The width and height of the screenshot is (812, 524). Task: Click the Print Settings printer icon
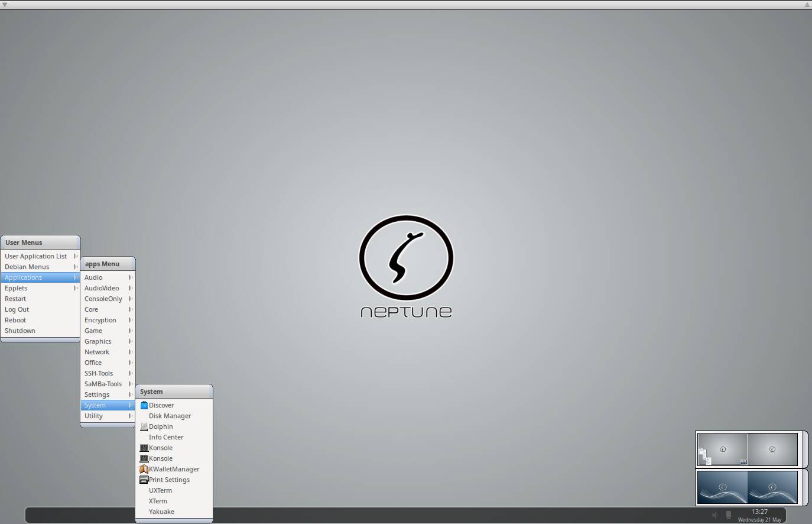144,480
